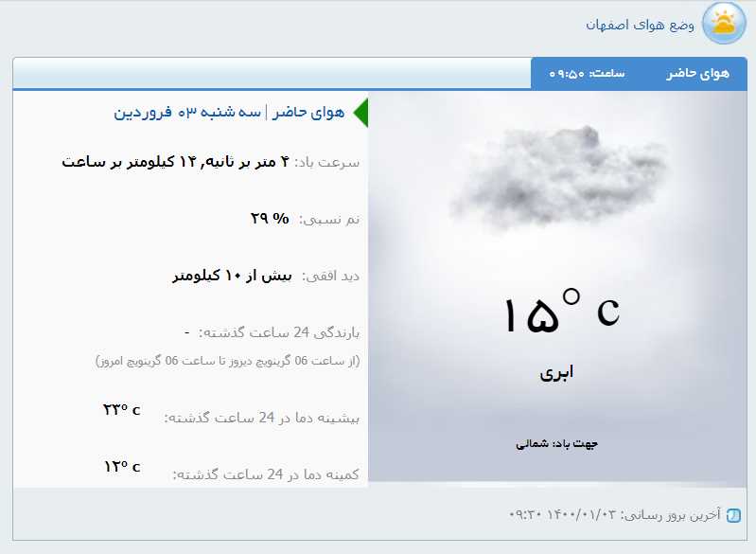Click the sun and cloud weather icon
The image size is (756, 554).
click(x=724, y=23)
